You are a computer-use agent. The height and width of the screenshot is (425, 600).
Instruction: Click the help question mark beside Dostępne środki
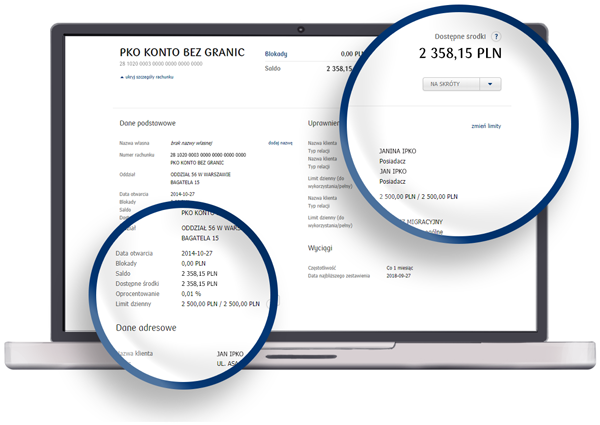pos(496,37)
